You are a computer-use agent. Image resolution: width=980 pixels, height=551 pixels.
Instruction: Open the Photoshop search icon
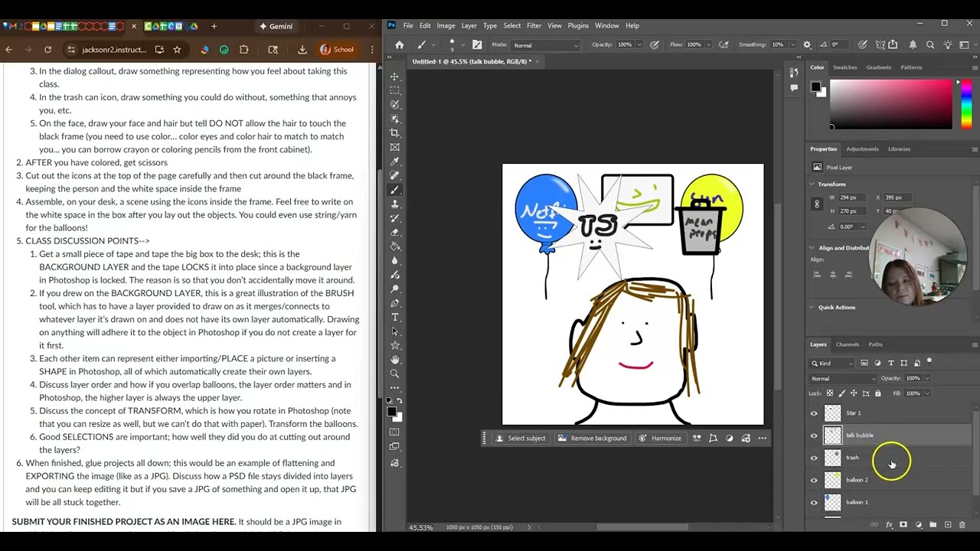coord(930,44)
